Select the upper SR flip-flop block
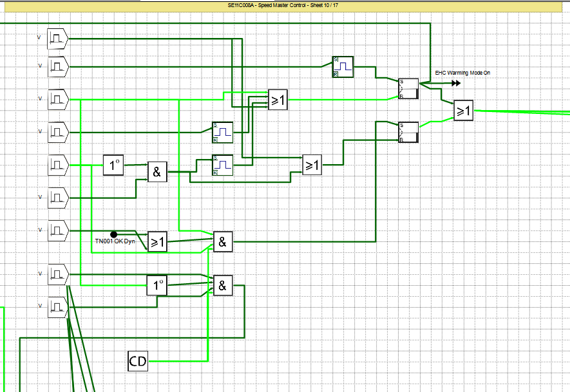Image resolution: width=570 pixels, height=392 pixels. point(408,89)
